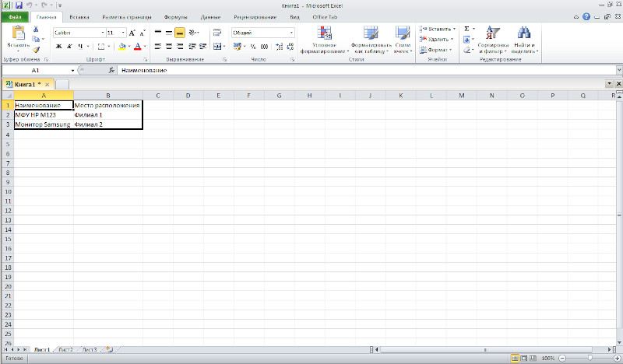The height and width of the screenshot is (364, 623).
Task: Click the Файл button
Action: pos(15,17)
